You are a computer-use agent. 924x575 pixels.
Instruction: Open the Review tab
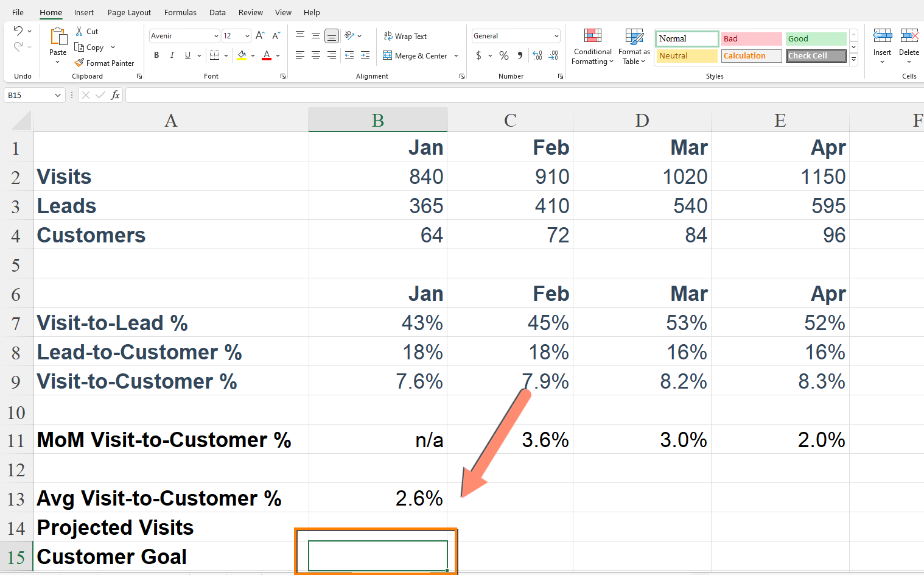pyautogui.click(x=251, y=12)
